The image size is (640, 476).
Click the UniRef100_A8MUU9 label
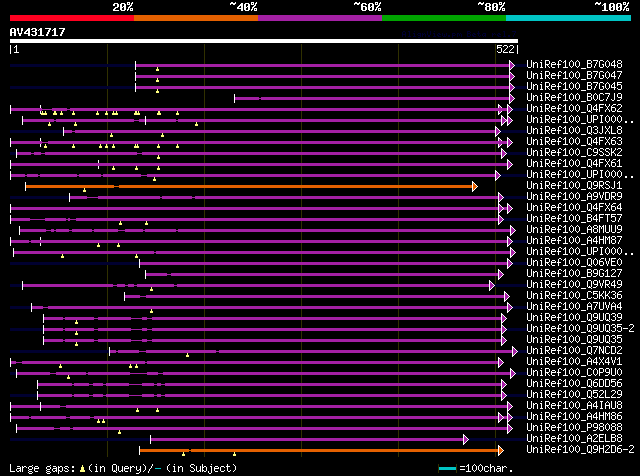click(574, 230)
